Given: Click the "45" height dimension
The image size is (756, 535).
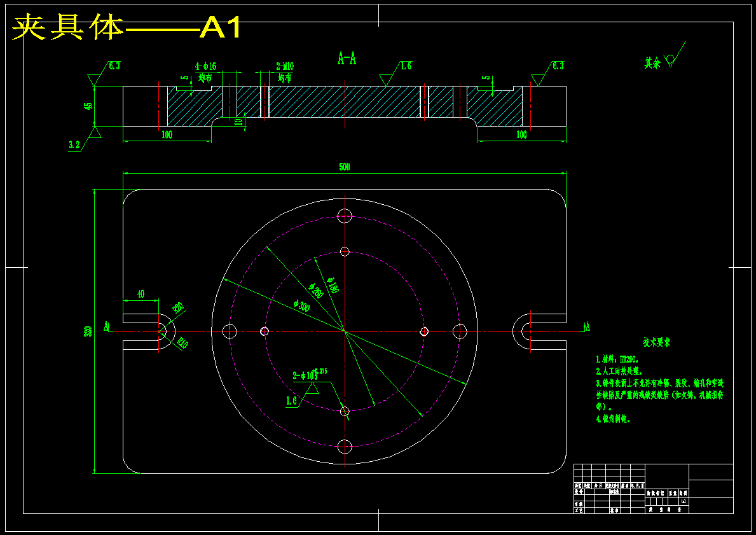Looking at the screenshot, I should (x=88, y=106).
